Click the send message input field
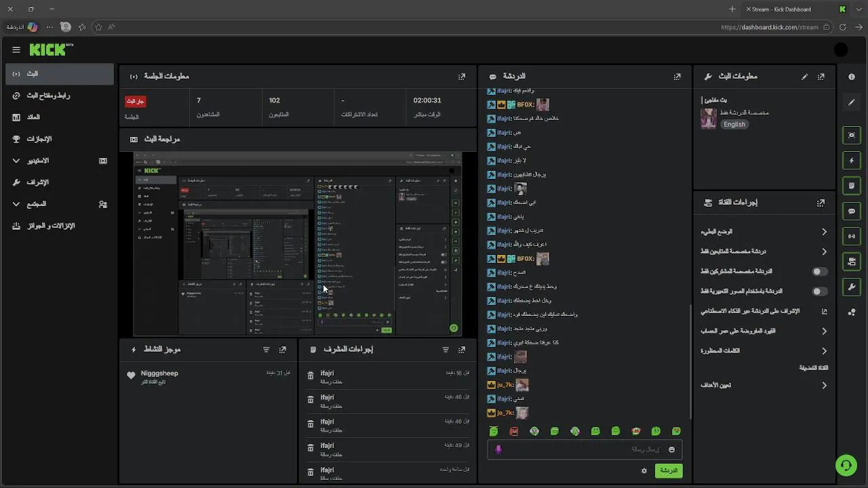 [585, 449]
